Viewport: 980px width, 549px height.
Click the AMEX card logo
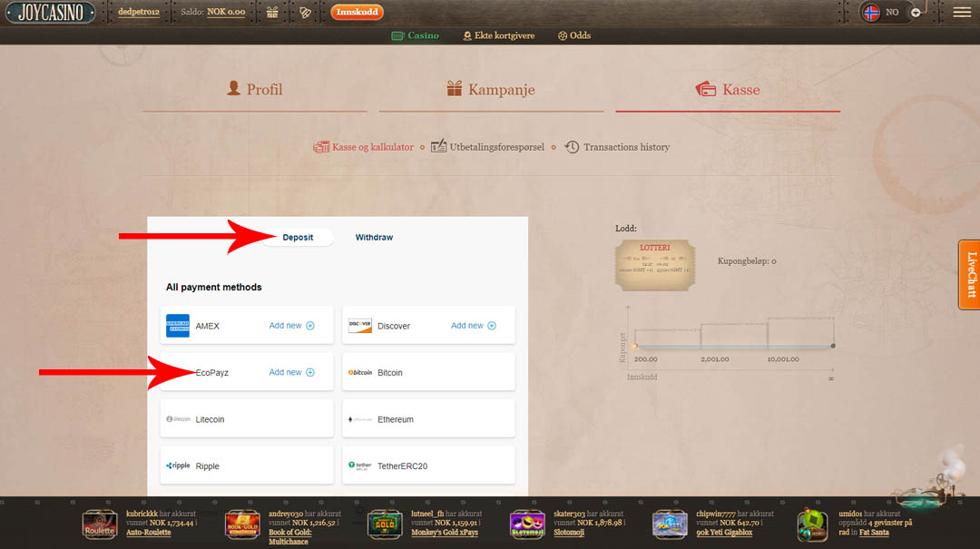[x=178, y=326]
